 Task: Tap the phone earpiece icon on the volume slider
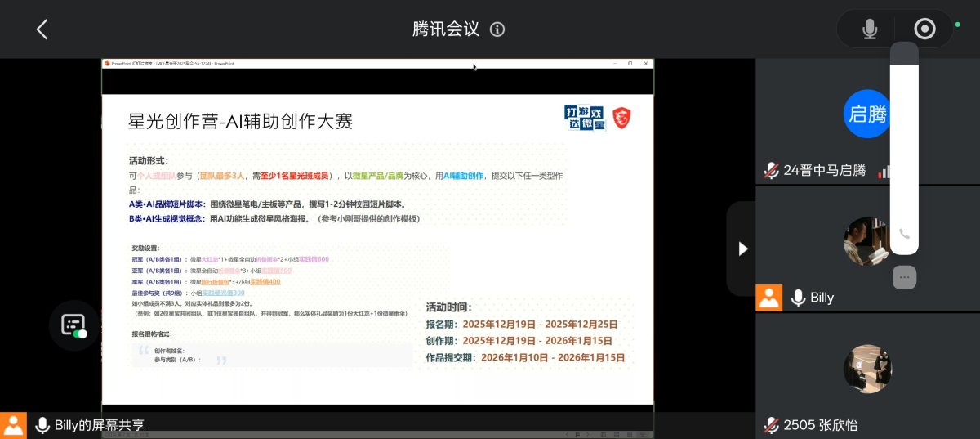pyautogui.click(x=904, y=233)
